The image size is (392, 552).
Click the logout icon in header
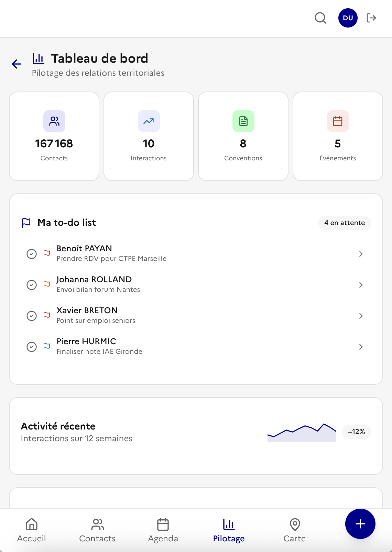pos(371,18)
